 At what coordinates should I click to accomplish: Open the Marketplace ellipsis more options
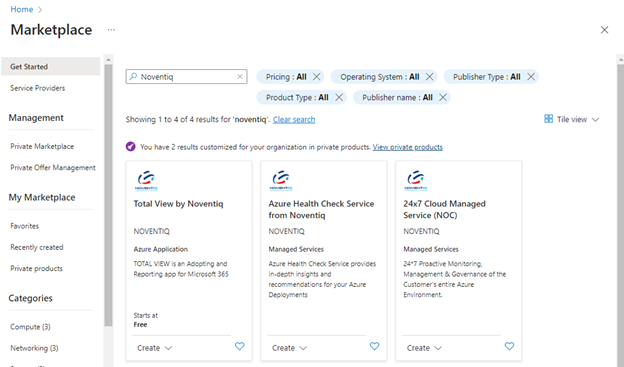pyautogui.click(x=111, y=30)
